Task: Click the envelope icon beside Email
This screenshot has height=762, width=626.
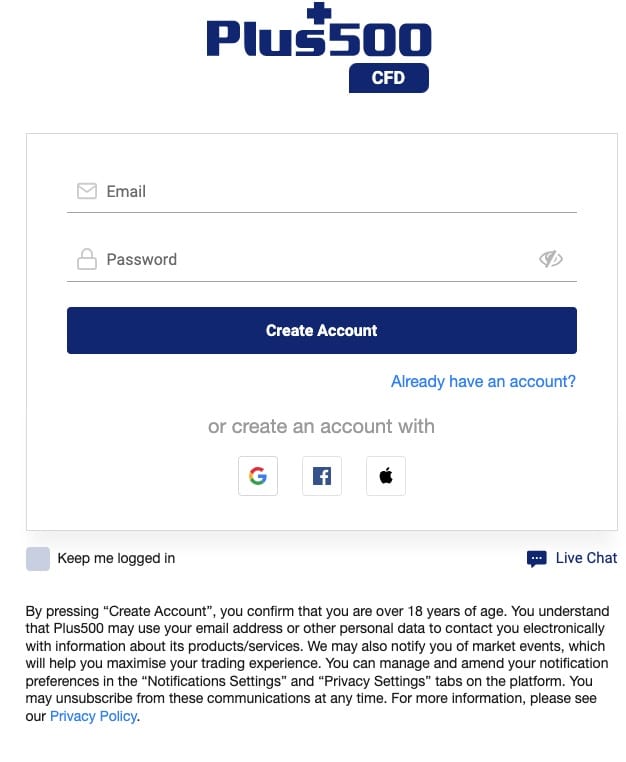Action: (87, 191)
